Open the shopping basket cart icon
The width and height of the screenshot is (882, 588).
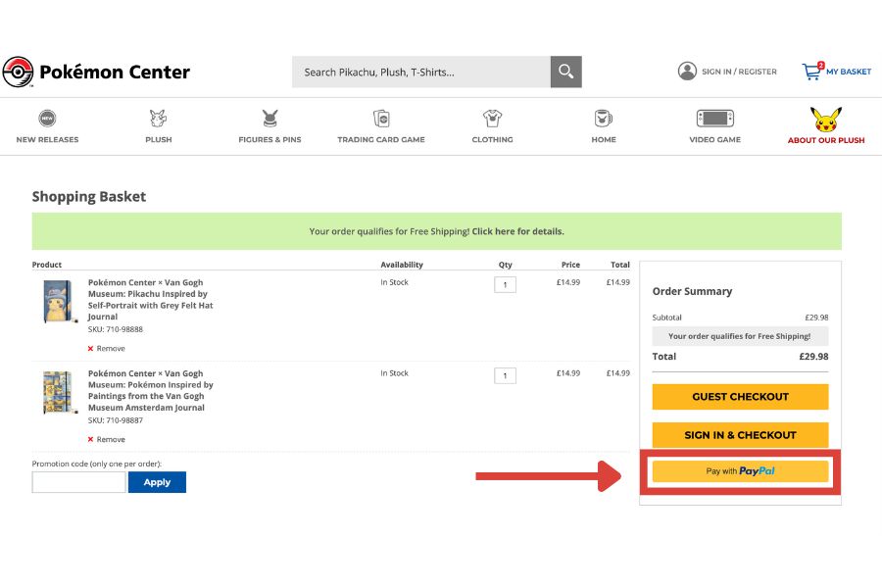[812, 72]
